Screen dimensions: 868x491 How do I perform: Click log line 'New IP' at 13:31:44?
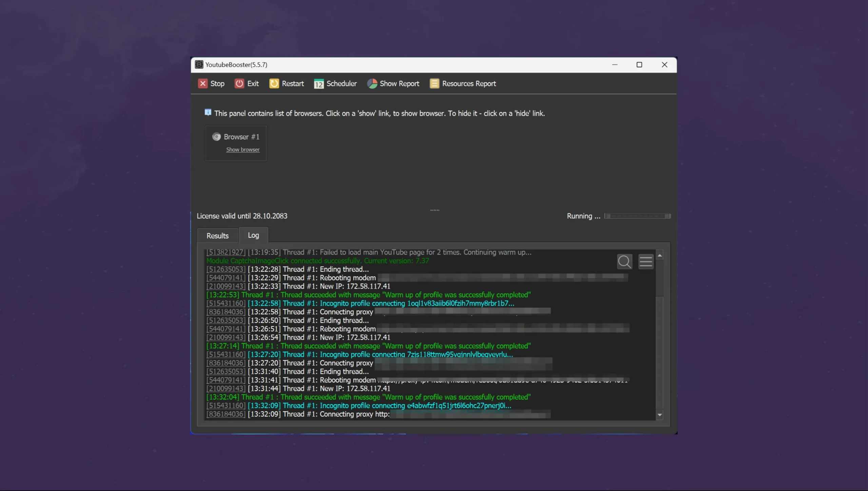tap(298, 389)
